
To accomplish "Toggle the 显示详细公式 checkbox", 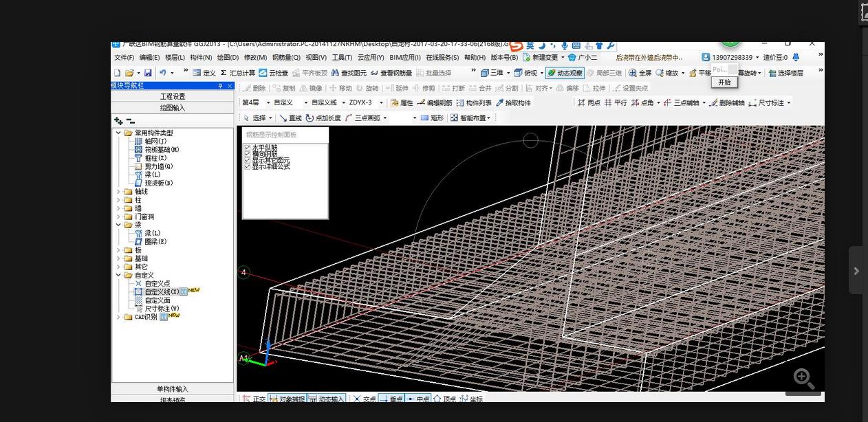I will click(x=248, y=166).
